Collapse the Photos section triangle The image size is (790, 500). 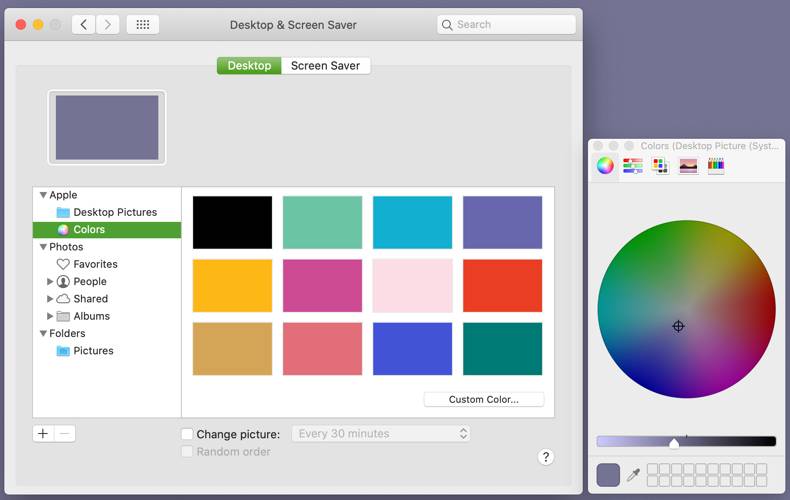(43, 247)
